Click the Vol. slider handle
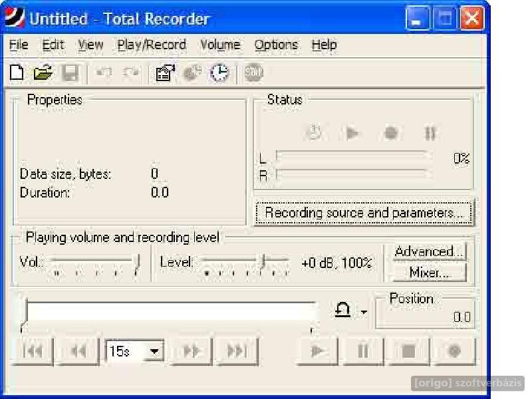Image resolution: width=532 pixels, height=399 pixels. 137,263
